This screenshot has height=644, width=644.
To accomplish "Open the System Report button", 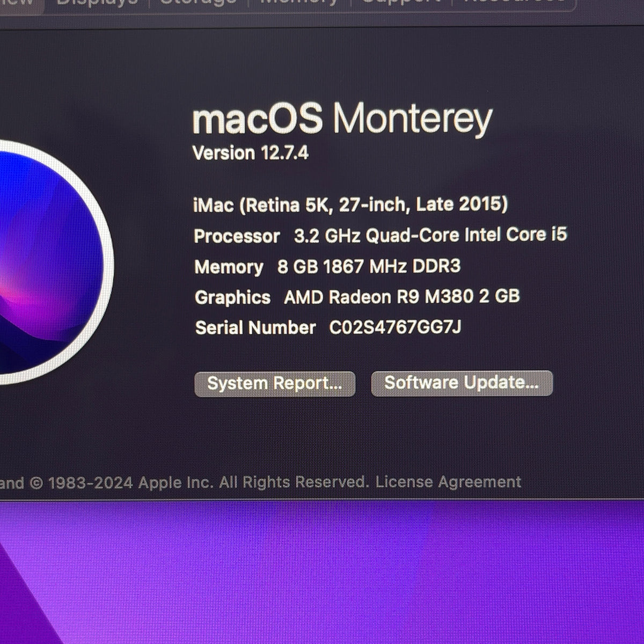I will coord(275,384).
